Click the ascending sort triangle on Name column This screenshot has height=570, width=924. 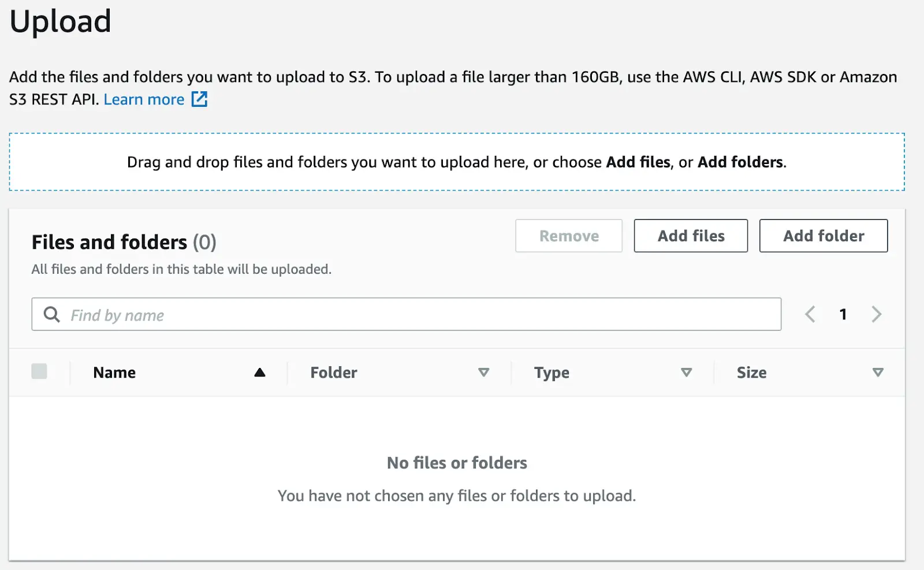[260, 372]
